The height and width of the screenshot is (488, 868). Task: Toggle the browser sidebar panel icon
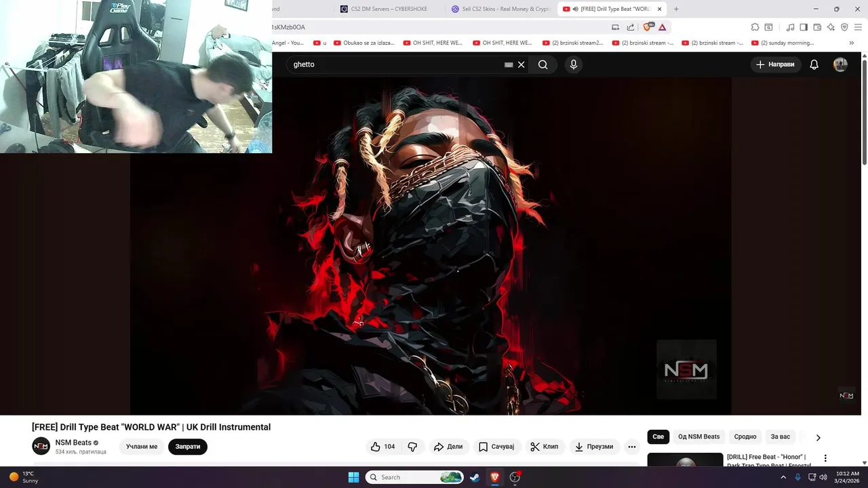click(804, 27)
